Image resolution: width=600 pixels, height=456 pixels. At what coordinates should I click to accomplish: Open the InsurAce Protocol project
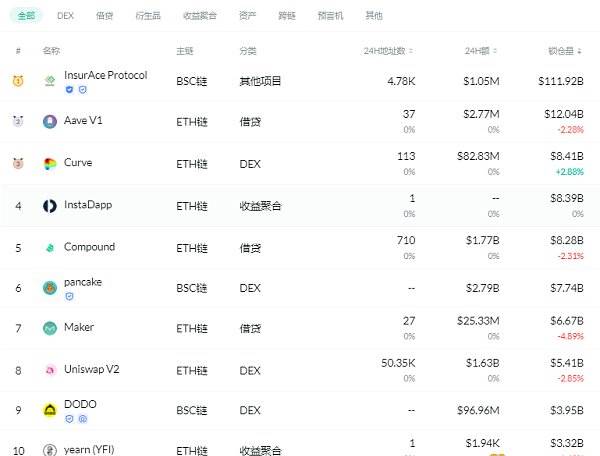[x=106, y=75]
